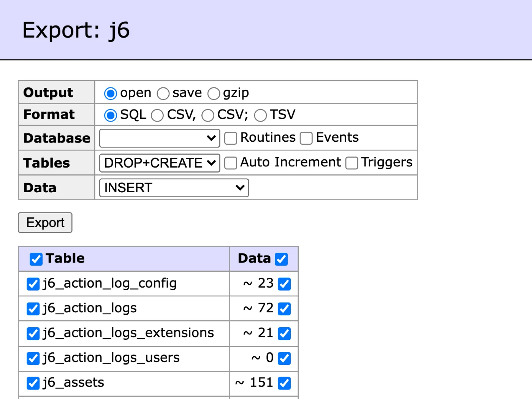The width and height of the screenshot is (532, 399).
Task: Click the ~ 23 row count
Action: click(258, 283)
